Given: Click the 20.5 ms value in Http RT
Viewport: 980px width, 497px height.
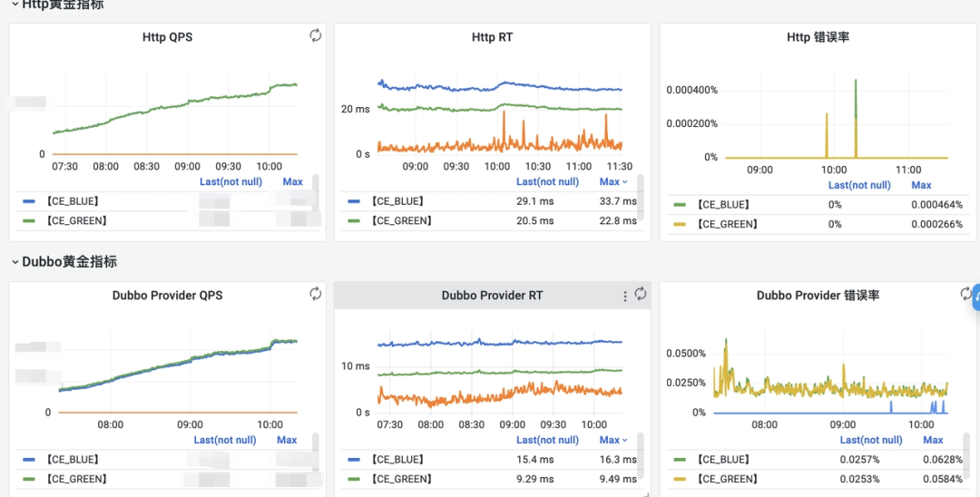Looking at the screenshot, I should 535,220.
